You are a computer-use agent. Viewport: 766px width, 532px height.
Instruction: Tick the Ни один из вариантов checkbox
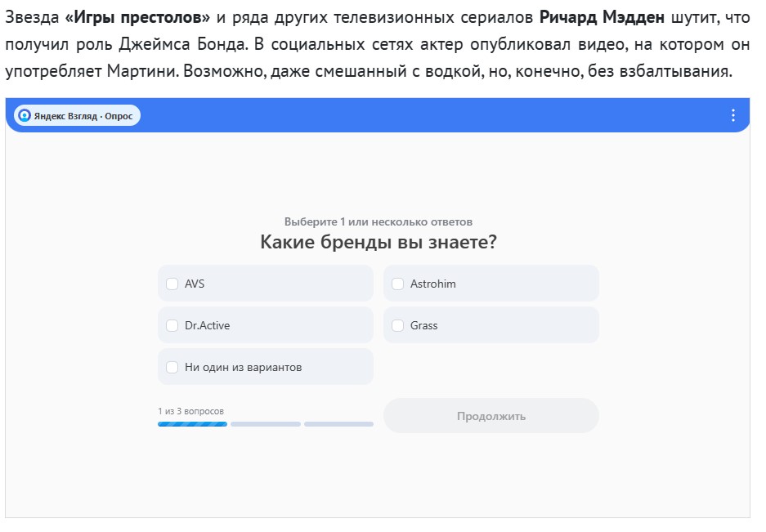click(172, 367)
